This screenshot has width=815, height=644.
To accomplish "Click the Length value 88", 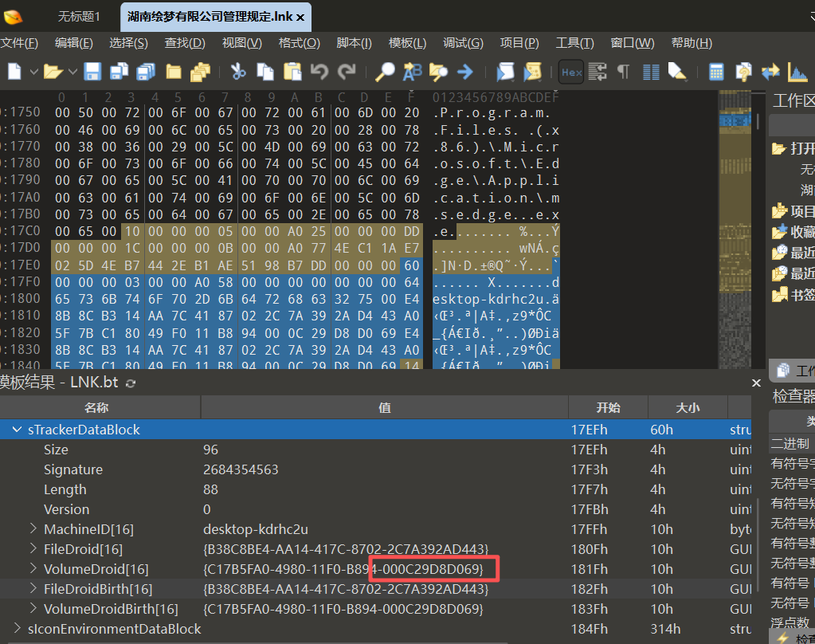I will tap(210, 489).
